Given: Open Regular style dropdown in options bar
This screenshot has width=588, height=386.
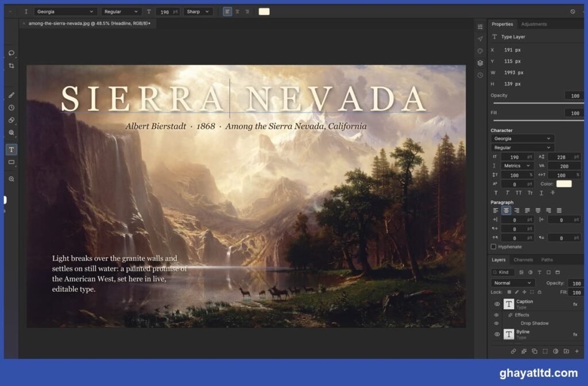Looking at the screenshot, I should pyautogui.click(x=121, y=11).
